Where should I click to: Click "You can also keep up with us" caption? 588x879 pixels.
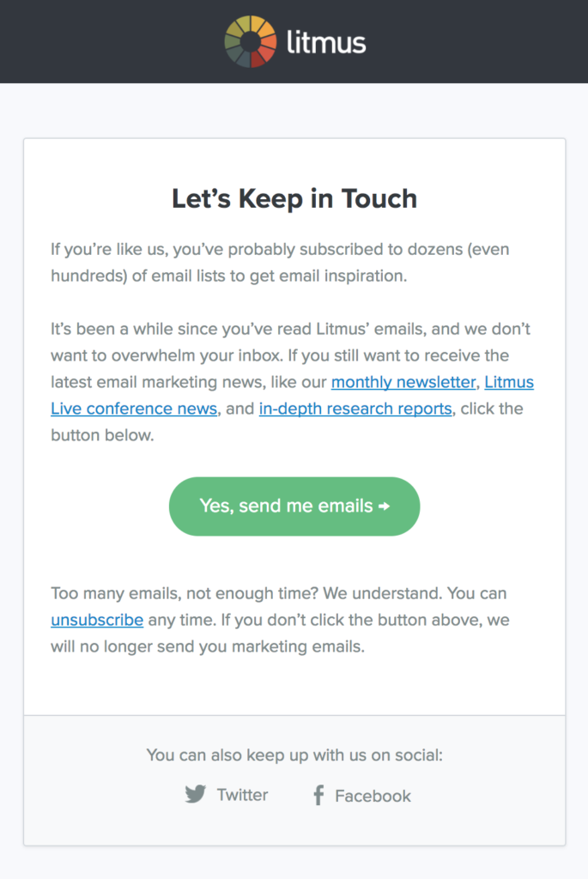coord(294,755)
